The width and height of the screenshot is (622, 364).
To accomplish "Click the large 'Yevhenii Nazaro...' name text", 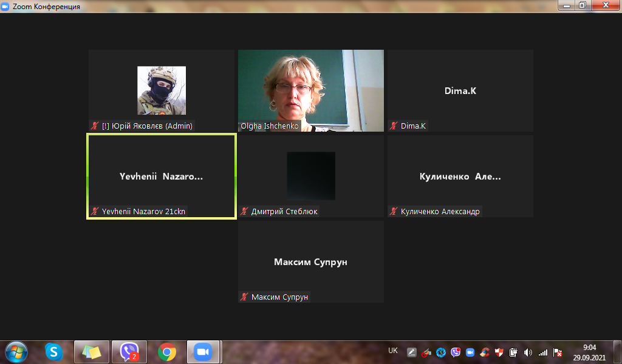I will [x=162, y=177].
